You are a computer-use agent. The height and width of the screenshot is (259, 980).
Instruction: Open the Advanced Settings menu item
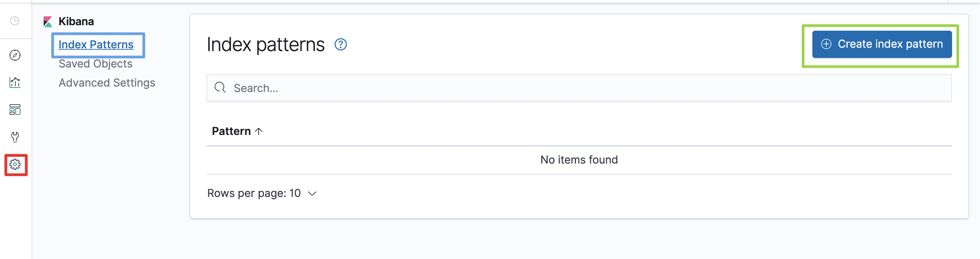pyautogui.click(x=107, y=82)
